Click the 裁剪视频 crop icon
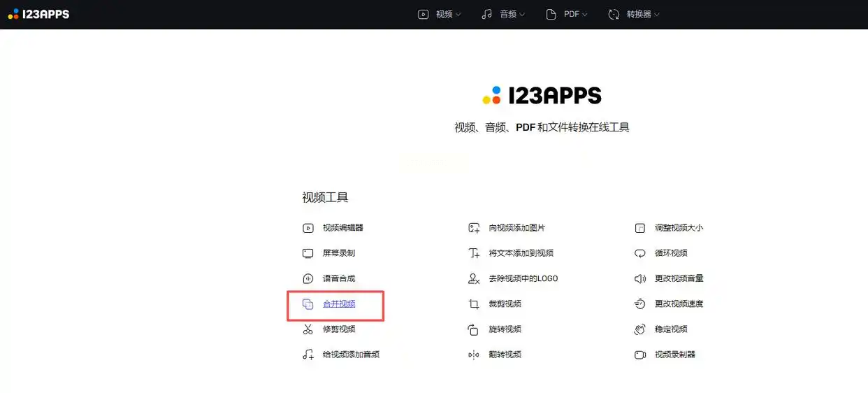 474,304
